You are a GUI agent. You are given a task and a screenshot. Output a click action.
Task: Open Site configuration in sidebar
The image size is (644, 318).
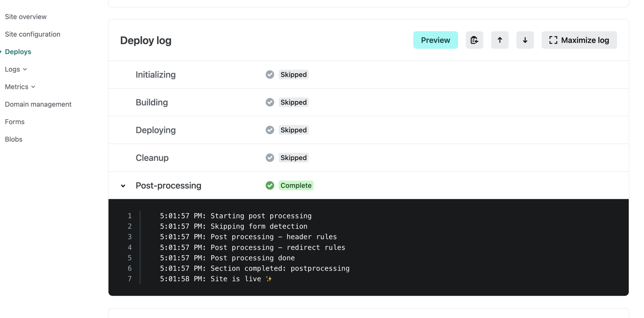pos(33,34)
